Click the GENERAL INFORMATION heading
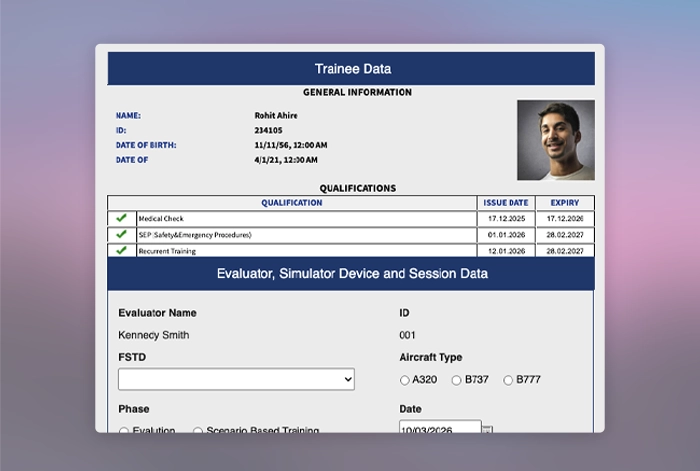 pyautogui.click(x=357, y=92)
